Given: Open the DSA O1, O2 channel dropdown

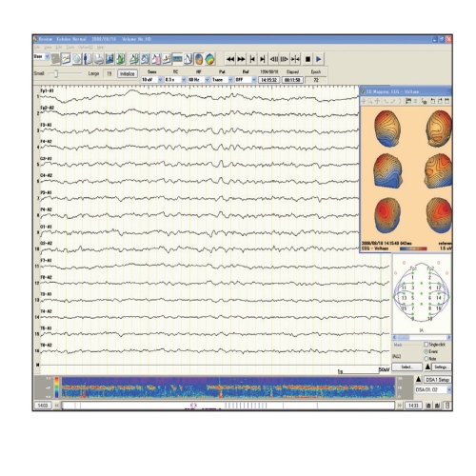Looking at the screenshot, I should [433, 389].
